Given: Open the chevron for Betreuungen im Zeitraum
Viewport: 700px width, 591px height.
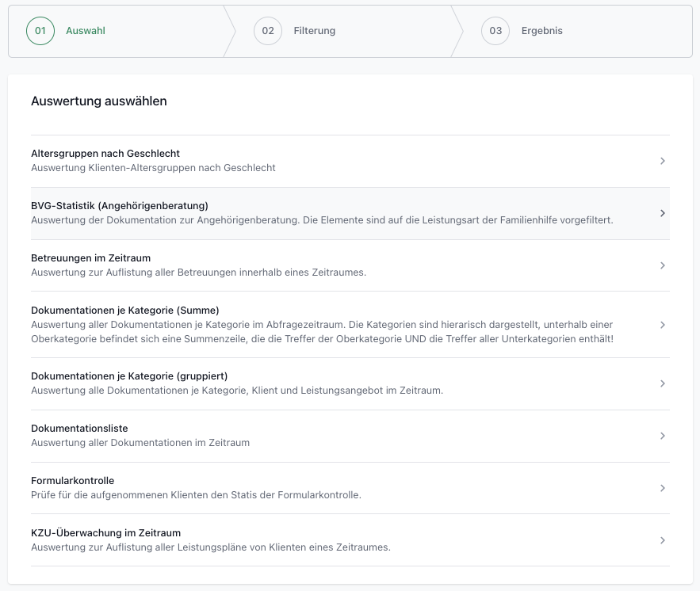Looking at the screenshot, I should pyautogui.click(x=663, y=265).
